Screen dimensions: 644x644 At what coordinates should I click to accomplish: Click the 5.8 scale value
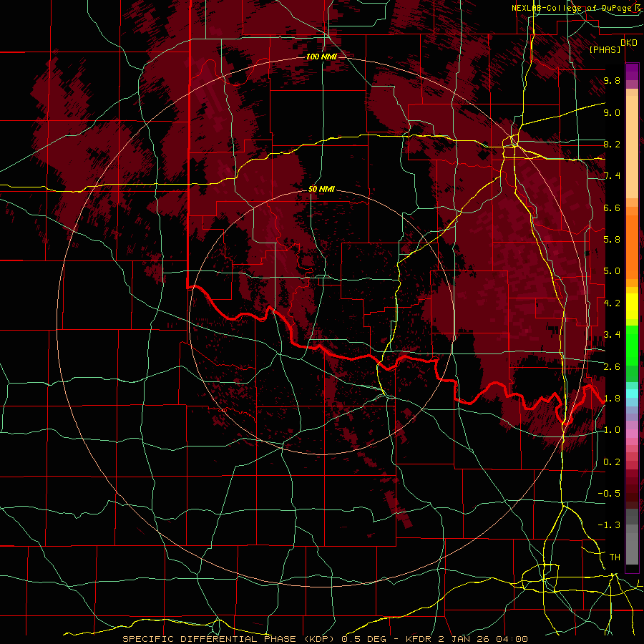[x=612, y=240]
